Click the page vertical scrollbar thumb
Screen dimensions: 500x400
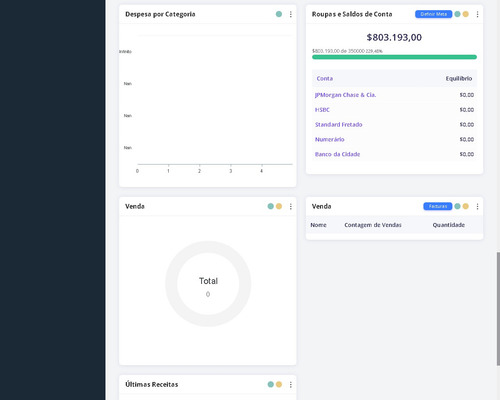pos(498,308)
